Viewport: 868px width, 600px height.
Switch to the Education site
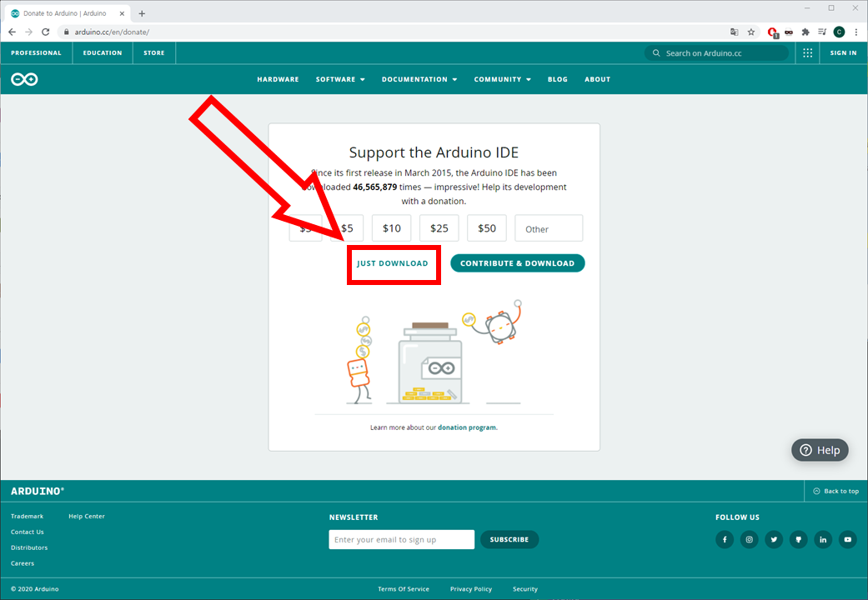tap(103, 53)
